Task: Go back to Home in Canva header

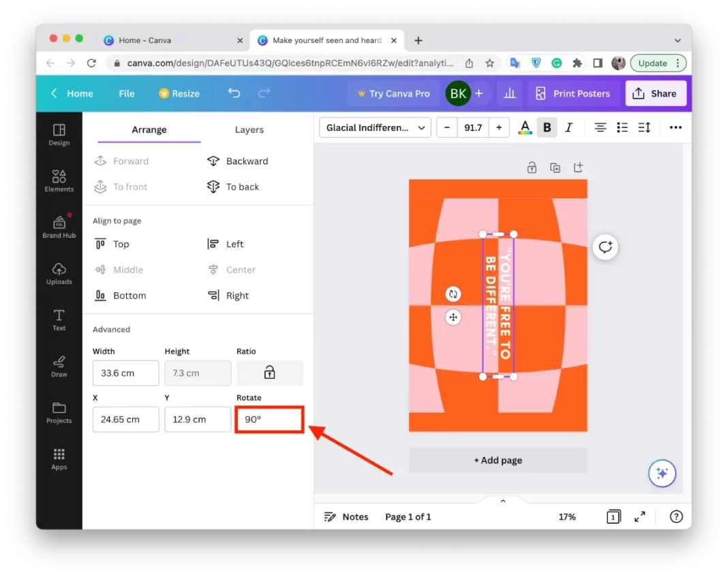Action: tap(72, 94)
